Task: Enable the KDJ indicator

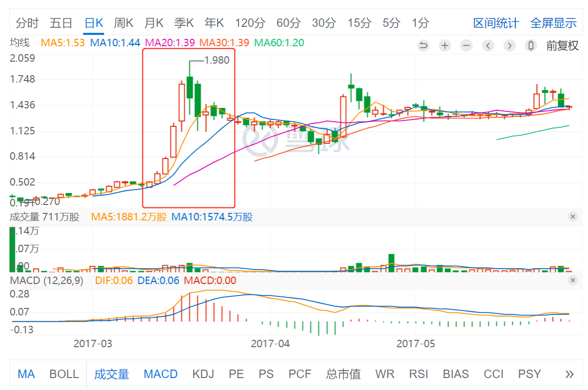Action: click(203, 374)
